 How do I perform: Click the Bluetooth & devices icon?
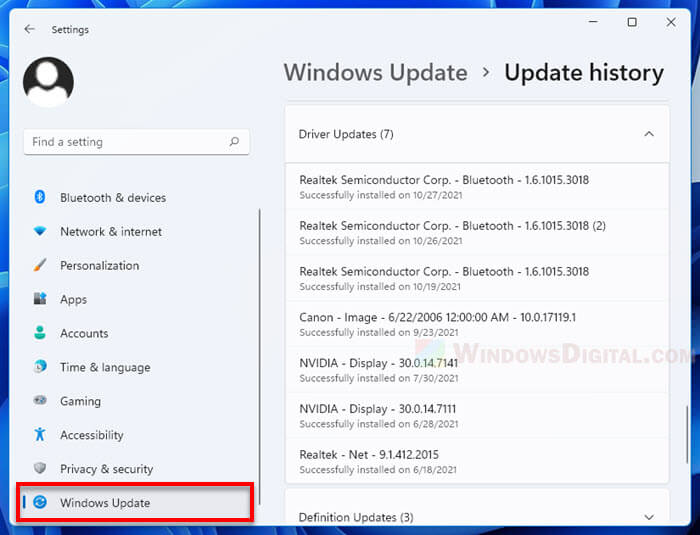[40, 197]
